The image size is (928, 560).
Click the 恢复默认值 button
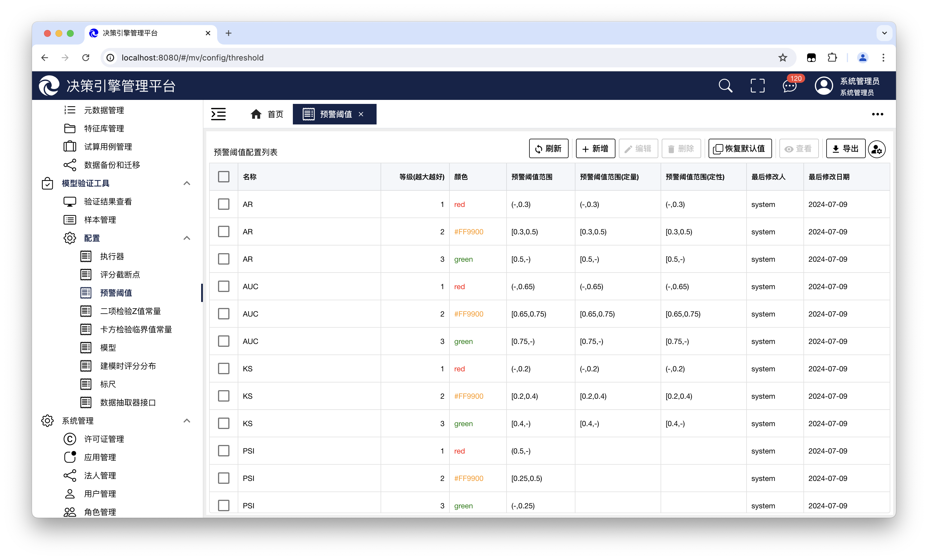(740, 149)
